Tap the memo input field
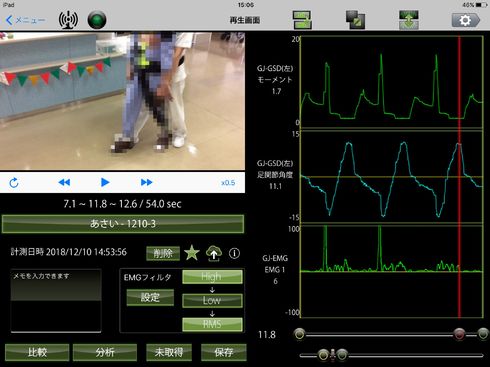Image resolution: width=490 pixels, height=367 pixels. point(56,301)
